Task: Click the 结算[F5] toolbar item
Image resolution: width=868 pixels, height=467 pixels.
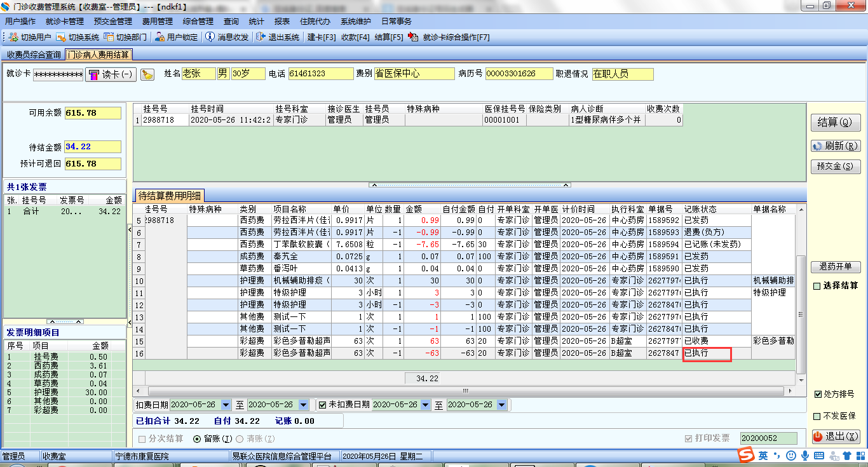Action: pyautogui.click(x=389, y=37)
